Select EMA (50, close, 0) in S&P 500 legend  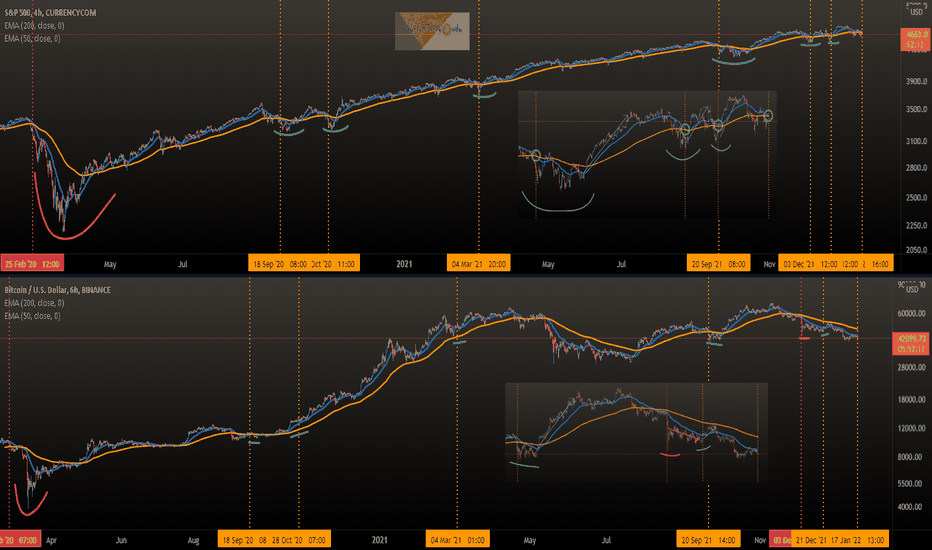pyautogui.click(x=32, y=39)
